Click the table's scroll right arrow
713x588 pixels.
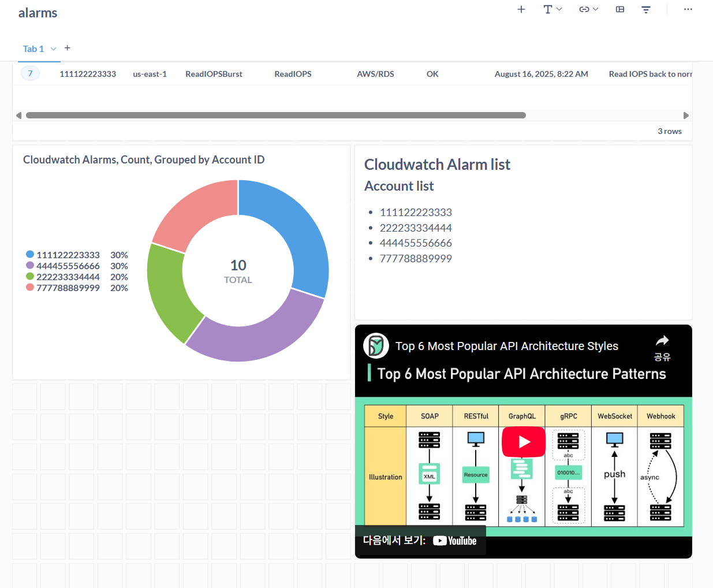coord(686,116)
